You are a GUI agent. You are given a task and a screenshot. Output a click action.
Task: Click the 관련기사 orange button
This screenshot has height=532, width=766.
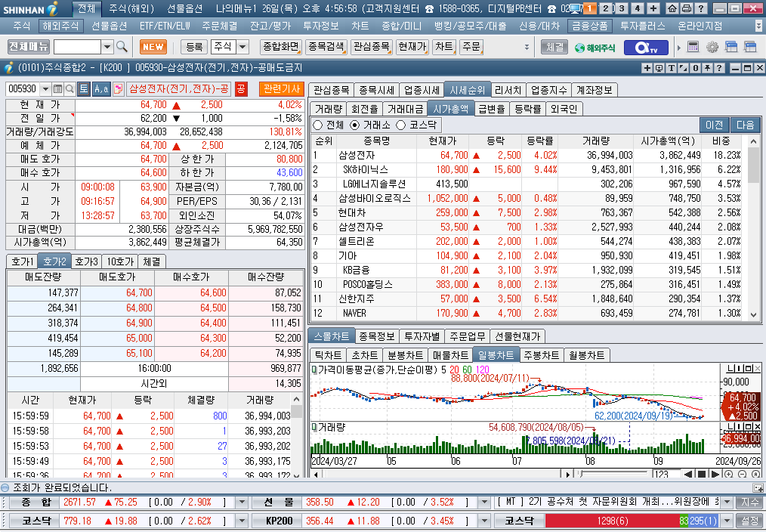pyautogui.click(x=281, y=89)
